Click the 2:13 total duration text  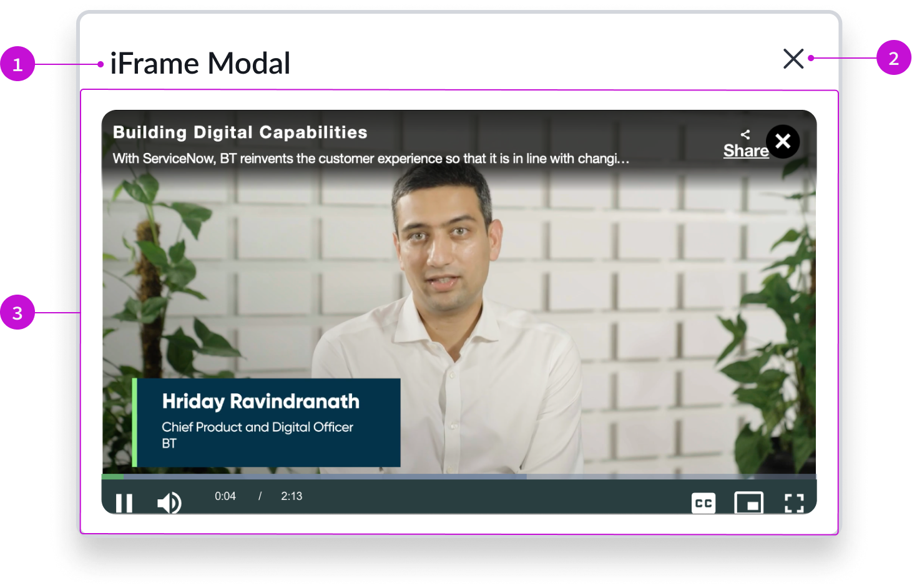292,496
